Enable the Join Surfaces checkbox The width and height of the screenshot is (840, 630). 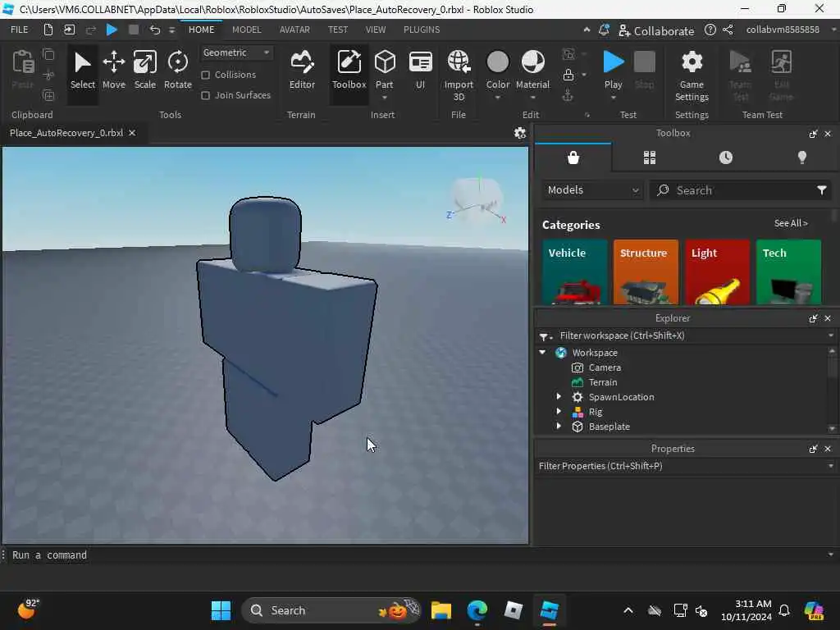[205, 95]
